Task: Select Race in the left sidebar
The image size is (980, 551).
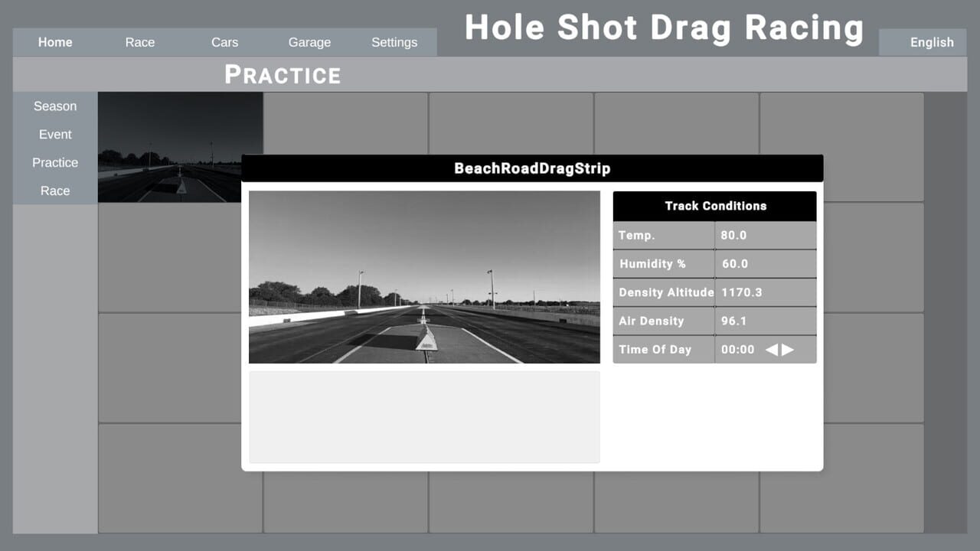Action: pos(54,191)
